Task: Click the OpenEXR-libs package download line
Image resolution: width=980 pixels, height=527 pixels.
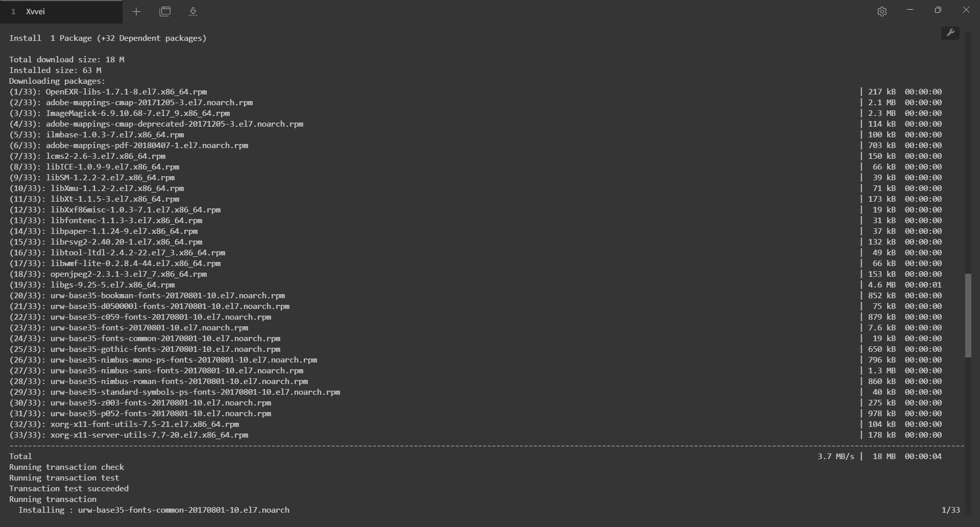Action: [x=126, y=92]
